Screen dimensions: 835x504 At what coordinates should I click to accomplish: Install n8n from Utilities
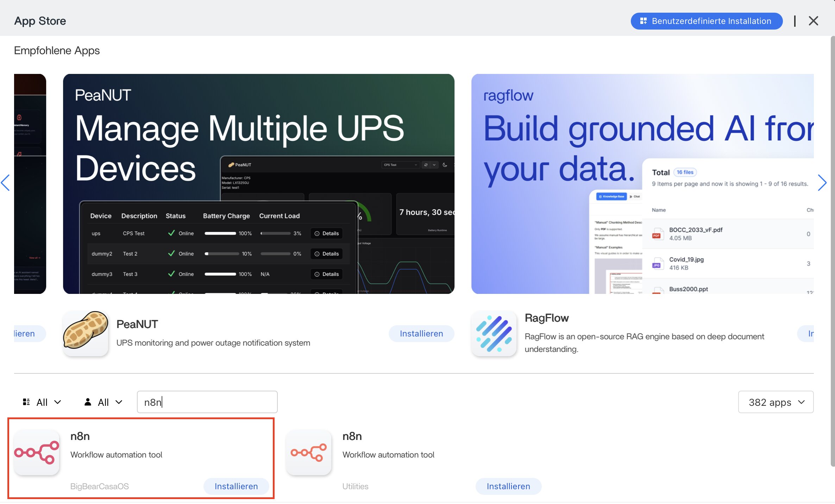(508, 486)
